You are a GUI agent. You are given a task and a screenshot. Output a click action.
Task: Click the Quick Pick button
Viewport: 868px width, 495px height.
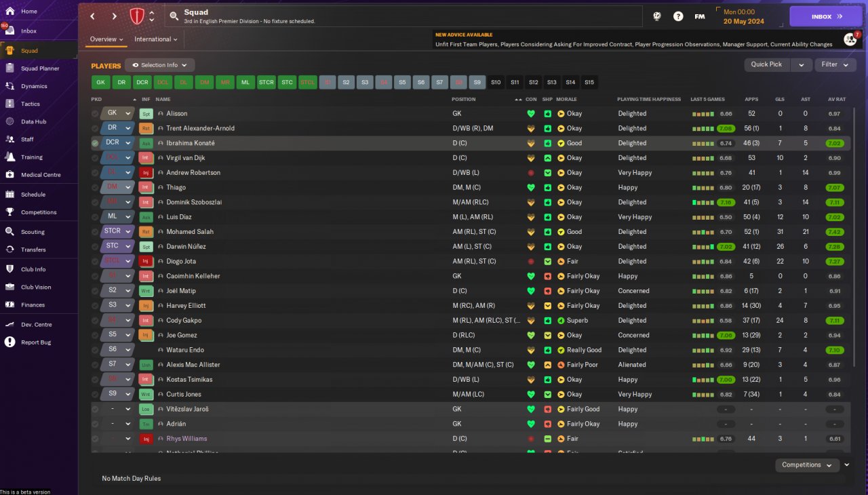(767, 64)
